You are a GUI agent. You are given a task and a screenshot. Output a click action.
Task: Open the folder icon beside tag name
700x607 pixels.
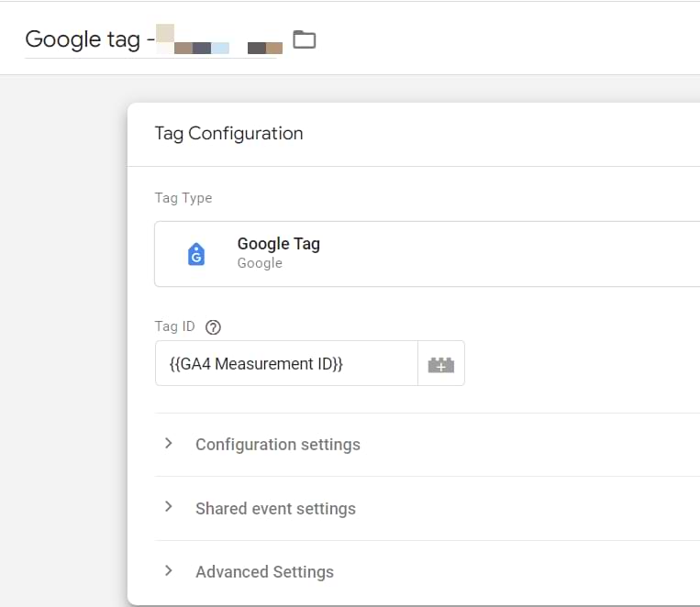tap(304, 39)
